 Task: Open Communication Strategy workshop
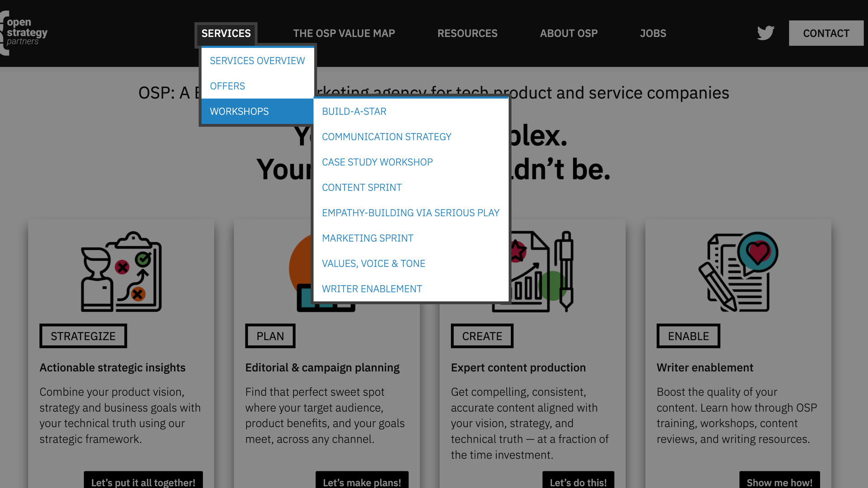pos(387,136)
